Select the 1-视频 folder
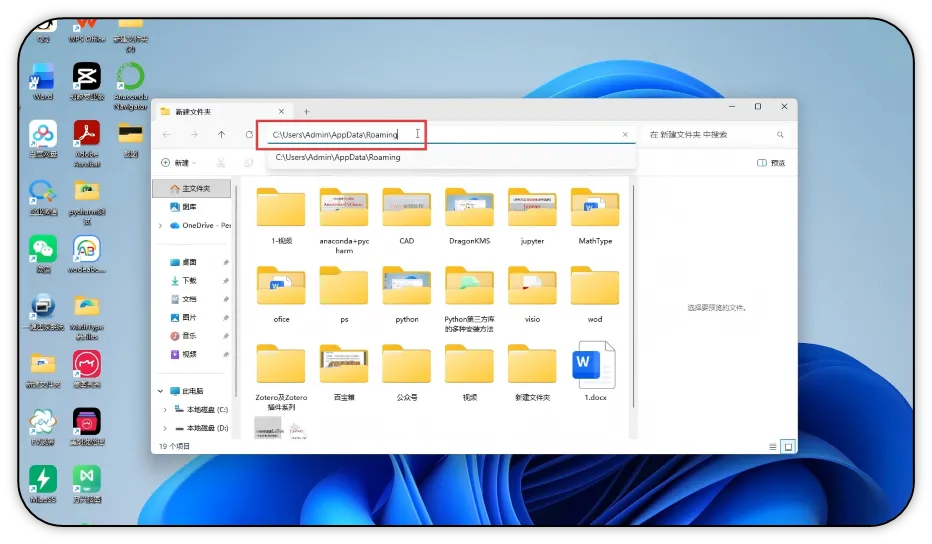The height and width of the screenshot is (544, 932). 281,216
